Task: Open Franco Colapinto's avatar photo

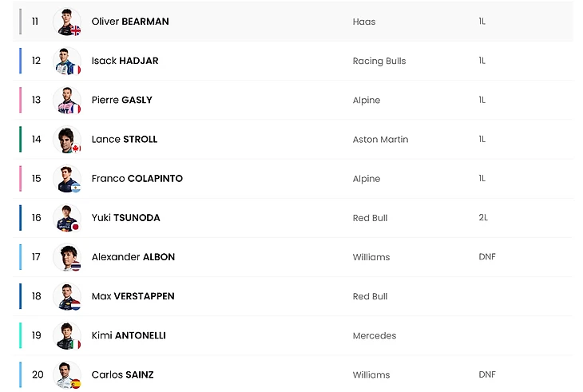Action: tap(67, 178)
